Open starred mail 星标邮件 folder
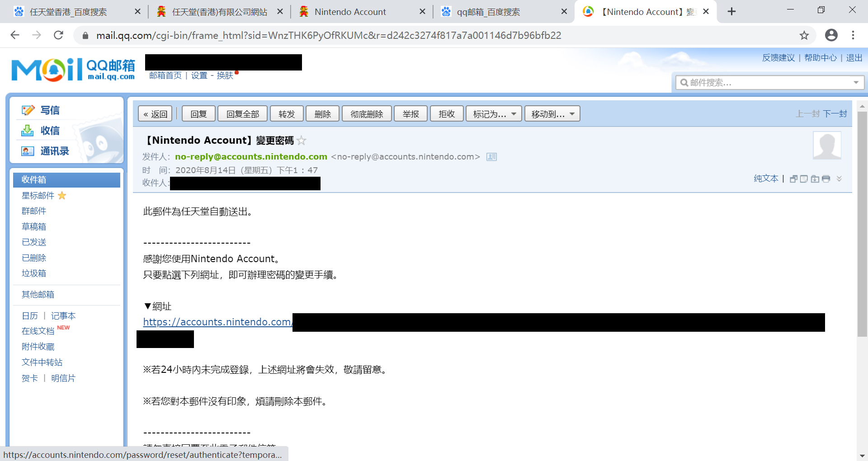This screenshot has height=461, width=868. (x=38, y=196)
